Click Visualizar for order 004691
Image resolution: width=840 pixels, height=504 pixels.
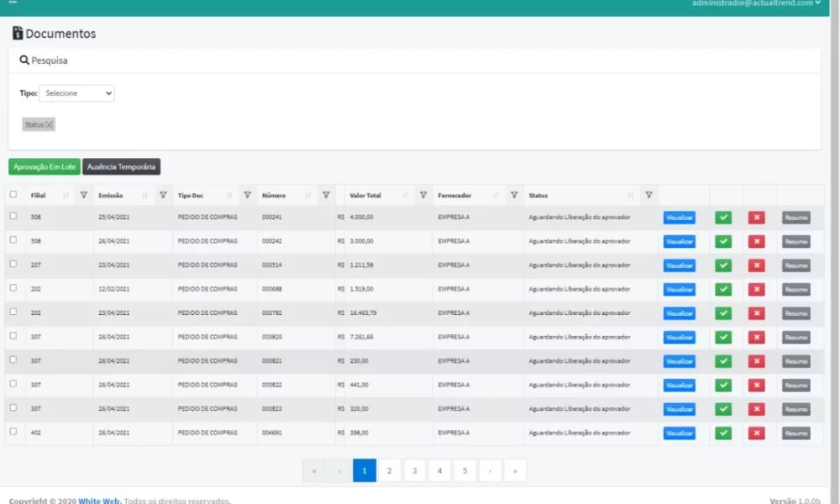[680, 433]
